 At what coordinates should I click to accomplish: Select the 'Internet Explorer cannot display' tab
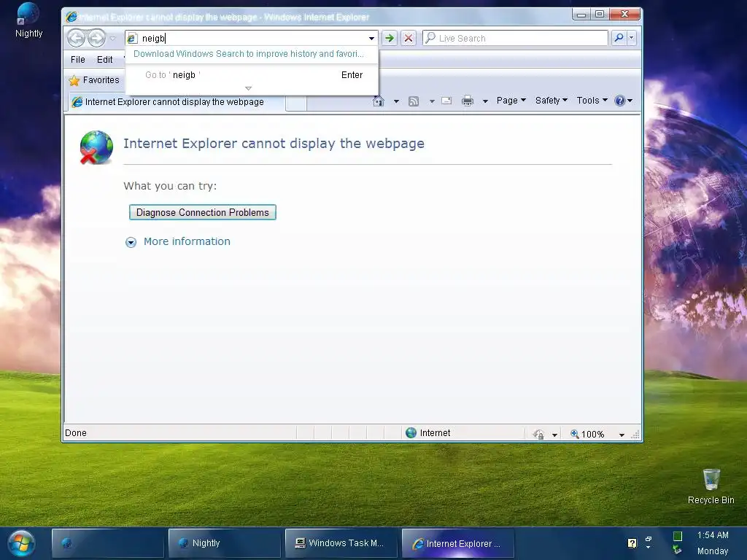pos(177,102)
